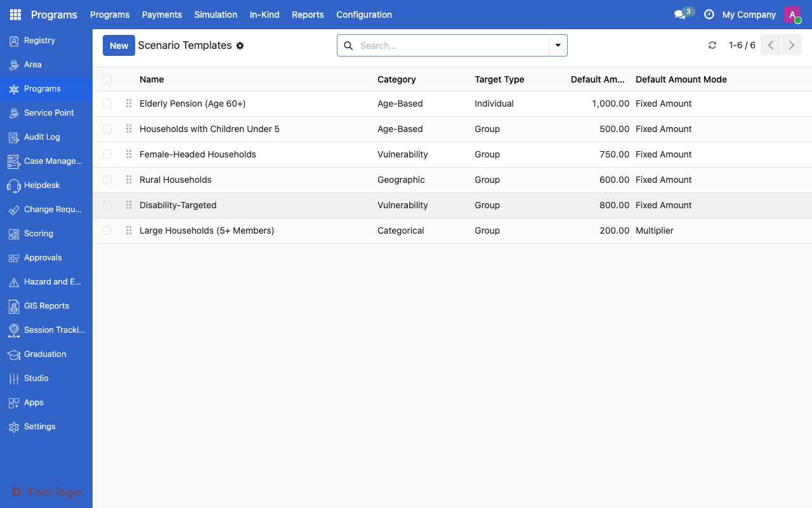Open the My Company switcher
Image resolution: width=812 pixels, height=508 pixels.
point(749,15)
